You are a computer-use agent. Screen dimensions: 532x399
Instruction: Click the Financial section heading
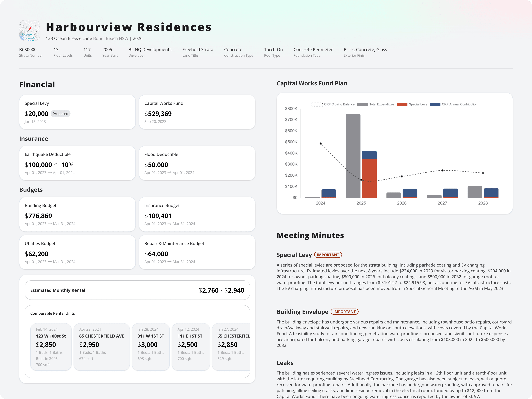point(37,85)
